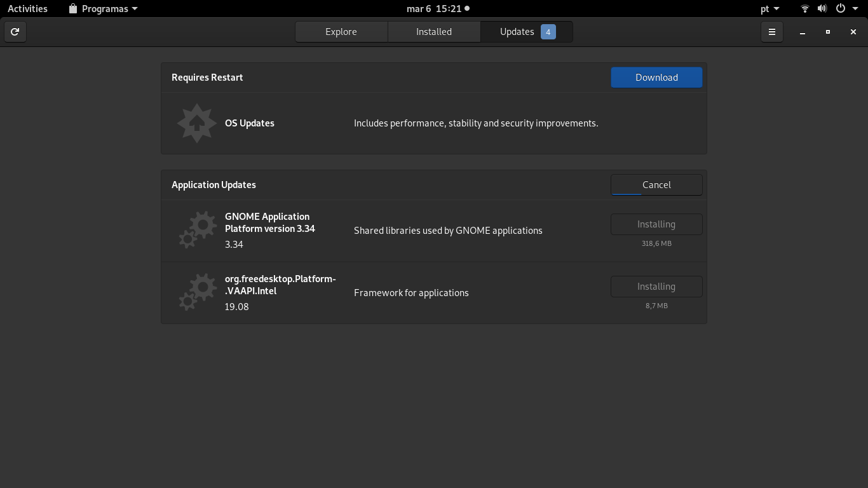Click 'Includes performance, stability and security improvements' text
This screenshot has height=488, width=868.
476,123
